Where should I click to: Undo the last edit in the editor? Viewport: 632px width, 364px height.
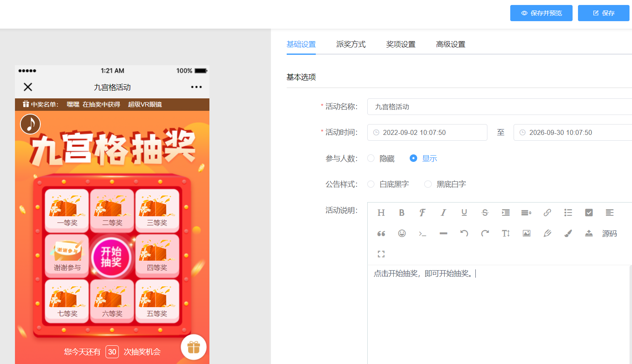click(464, 234)
